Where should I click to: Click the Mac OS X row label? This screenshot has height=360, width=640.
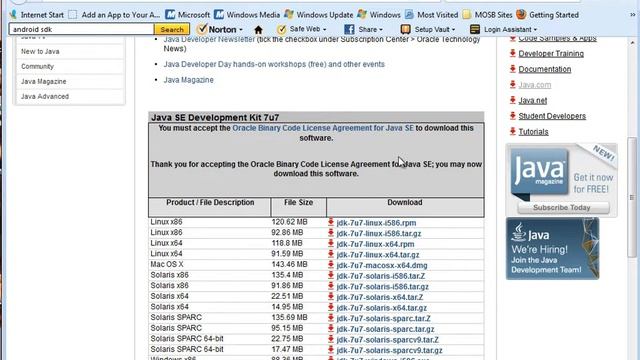coord(167,264)
